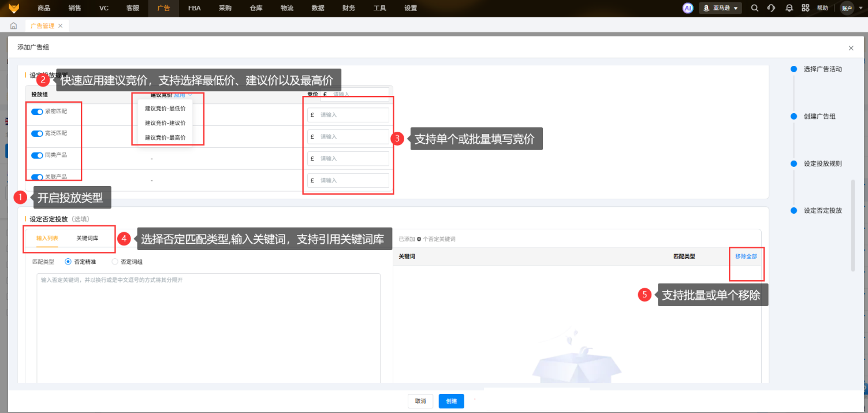Screen dimensions: 868x413
Task: Open the 财务 menu
Action: 349,8
